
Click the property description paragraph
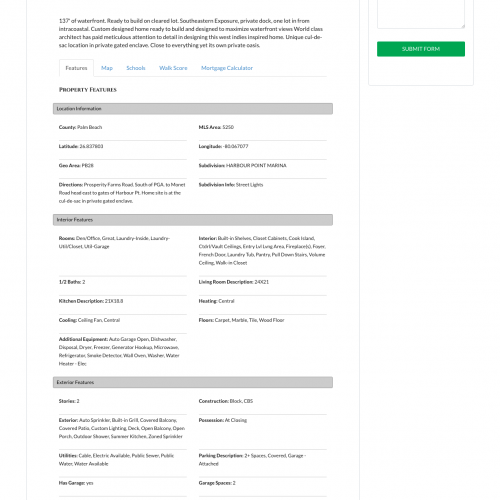click(191, 33)
